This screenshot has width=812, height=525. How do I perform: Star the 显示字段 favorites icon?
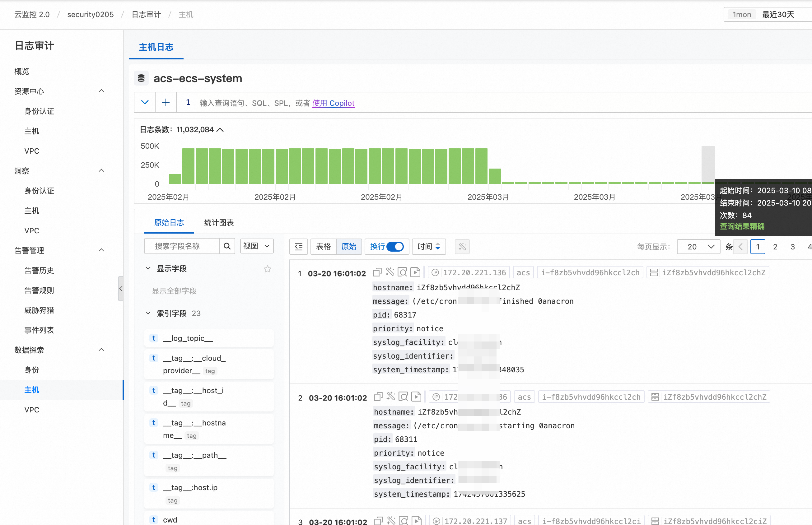pyautogui.click(x=268, y=269)
